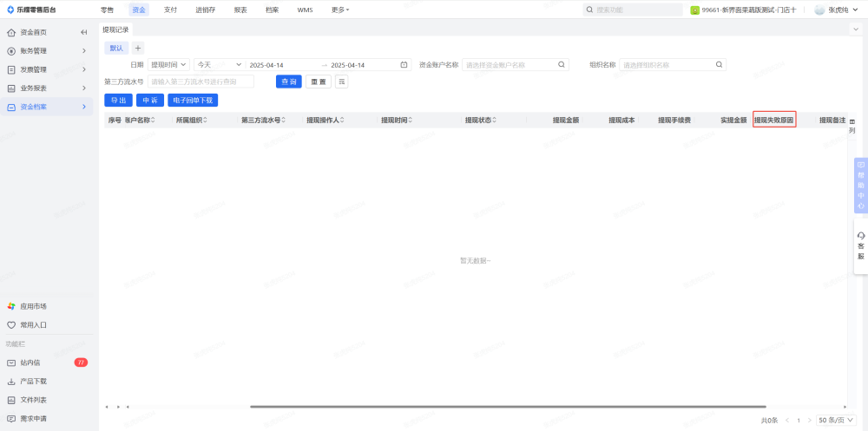Open the 50 条/页 page size dropdown
The height and width of the screenshot is (431, 868).
834,421
